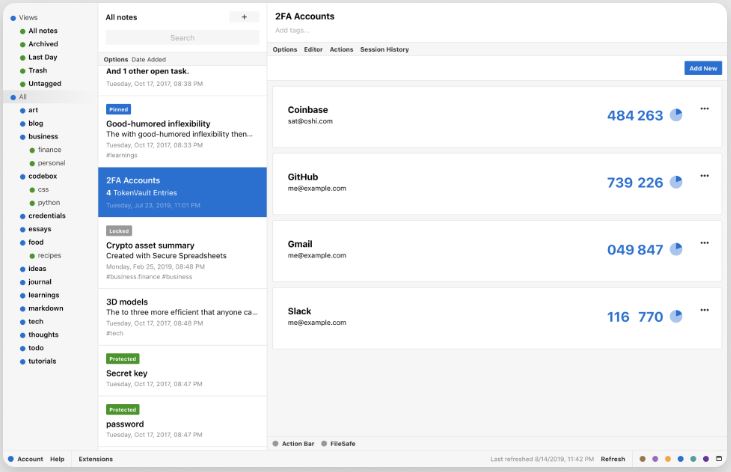Focus the notes Search field
The image size is (731, 472).
182,38
